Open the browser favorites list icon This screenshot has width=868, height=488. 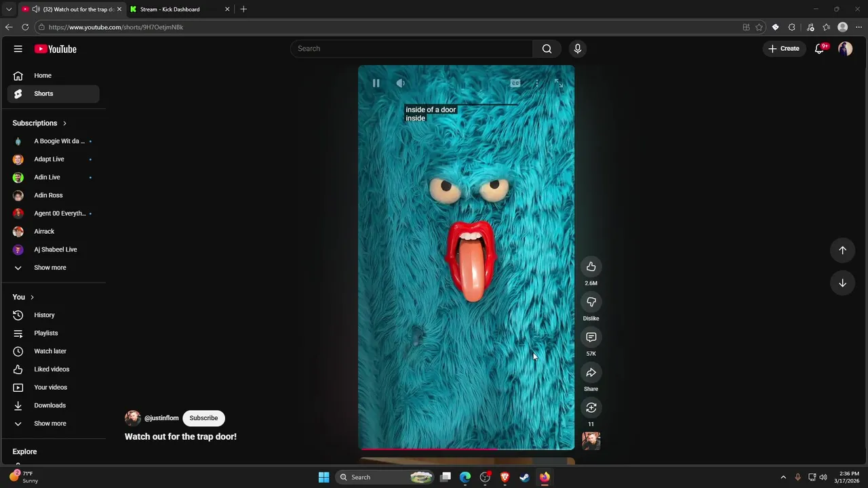coord(826,27)
